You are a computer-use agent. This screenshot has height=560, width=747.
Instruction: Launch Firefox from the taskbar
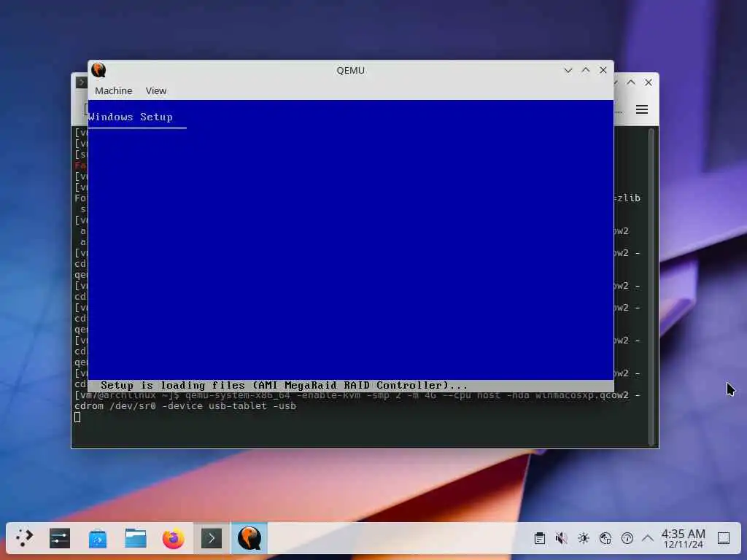click(x=174, y=538)
